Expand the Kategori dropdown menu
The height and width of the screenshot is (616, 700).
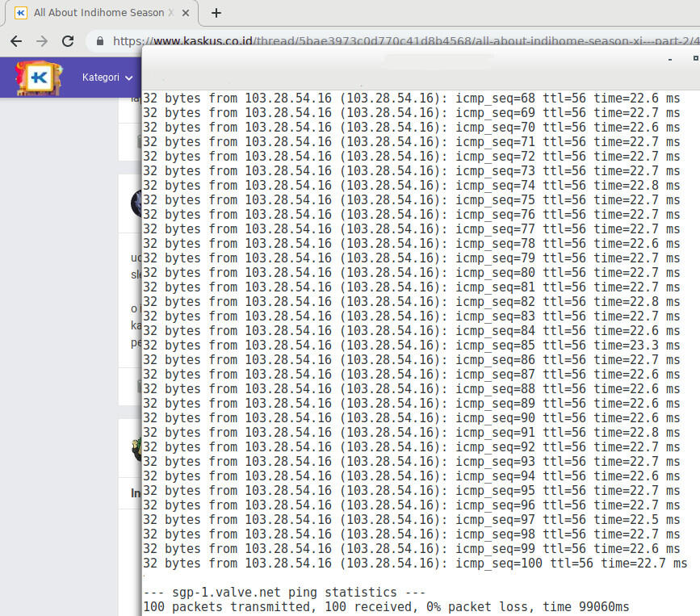(107, 78)
